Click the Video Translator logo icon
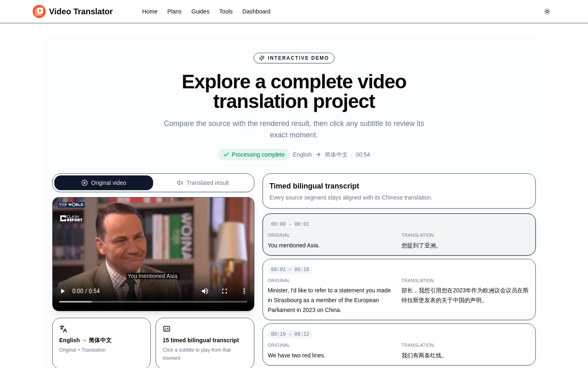588x368 pixels. tap(39, 11)
